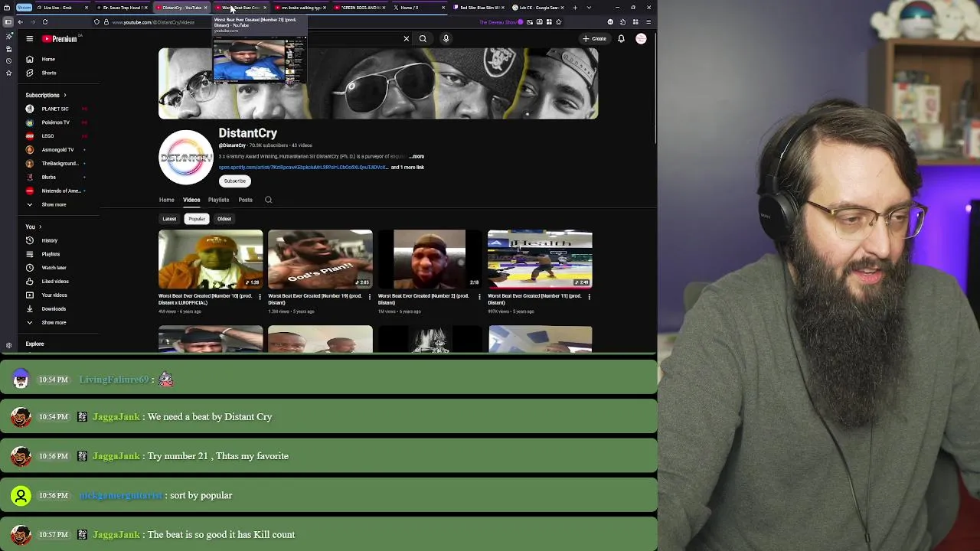Open Your videos in the sidebar
The width and height of the screenshot is (980, 551).
pyautogui.click(x=54, y=295)
